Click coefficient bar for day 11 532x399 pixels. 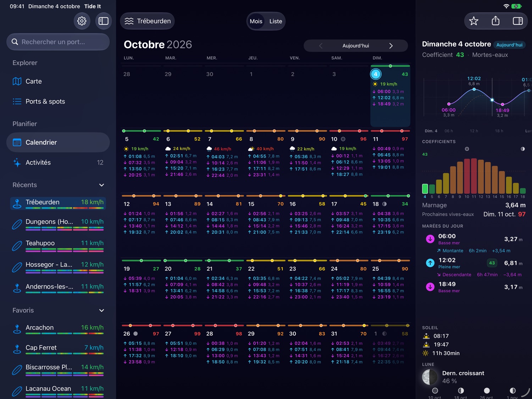[x=474, y=176]
